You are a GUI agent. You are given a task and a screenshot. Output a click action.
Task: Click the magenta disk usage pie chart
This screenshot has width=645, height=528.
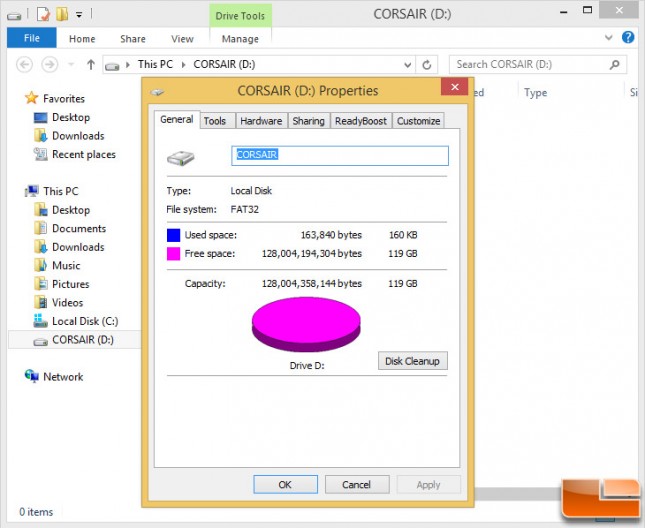(x=306, y=324)
